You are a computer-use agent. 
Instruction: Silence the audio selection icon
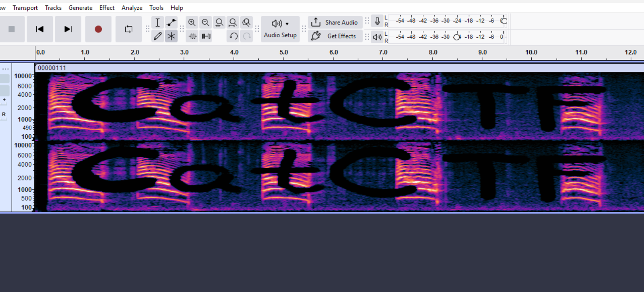click(206, 36)
